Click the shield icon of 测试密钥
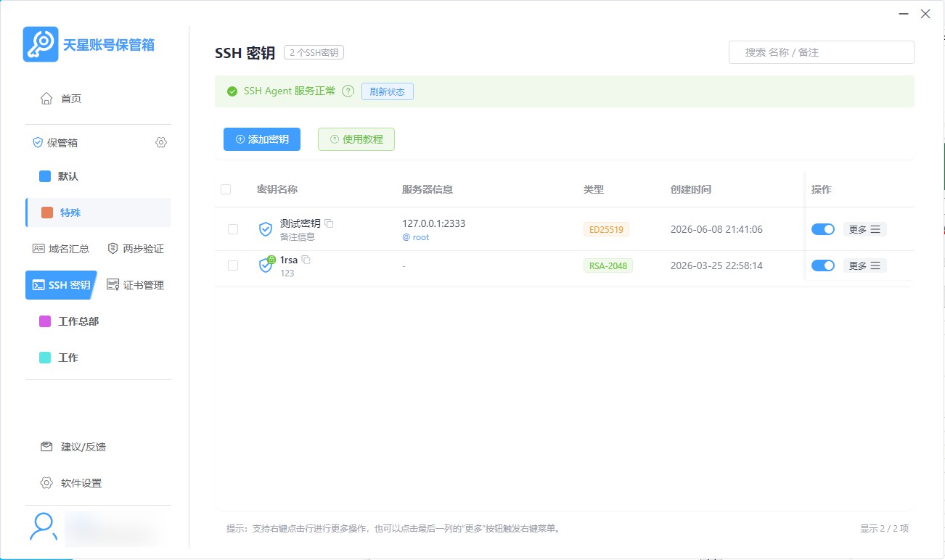This screenshot has height=560, width=945. pyautogui.click(x=266, y=229)
